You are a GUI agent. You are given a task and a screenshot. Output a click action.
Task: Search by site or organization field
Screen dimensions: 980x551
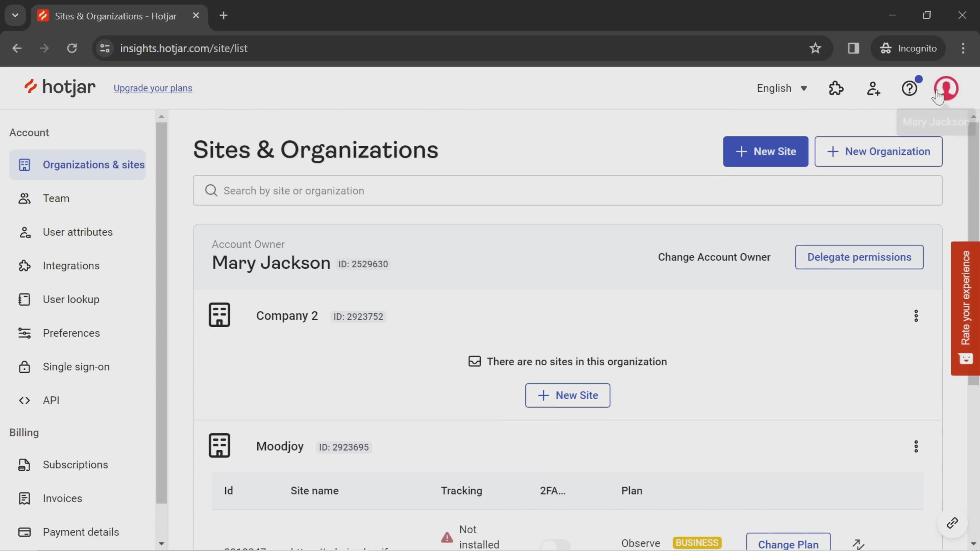[567, 190]
